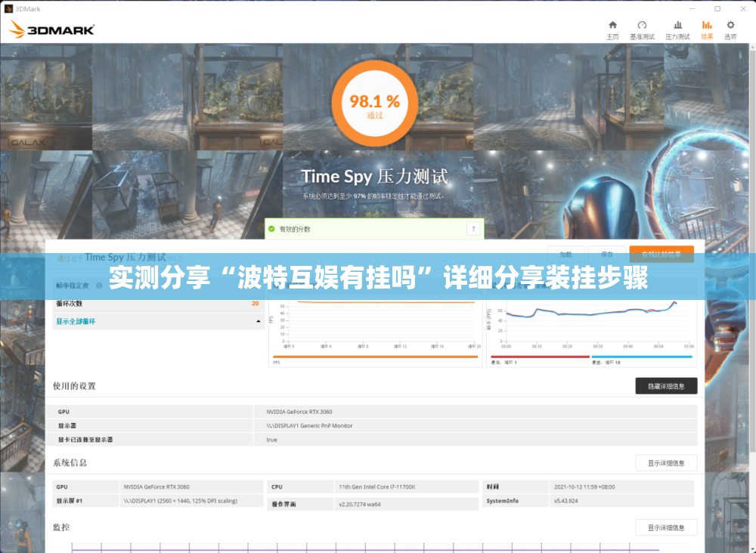756x553 pixels.
Task: Click the 有效的分数 status text
Action: point(295,230)
